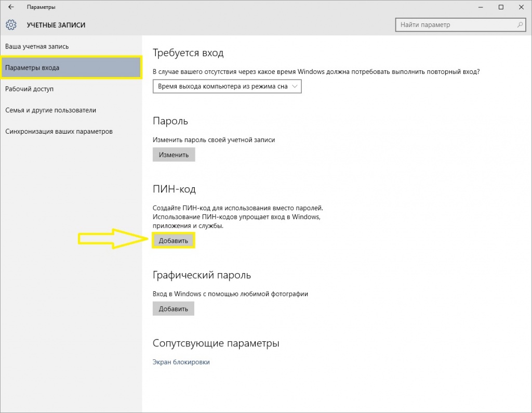
Task: Click the magnifier search icon
Action: pos(520,24)
